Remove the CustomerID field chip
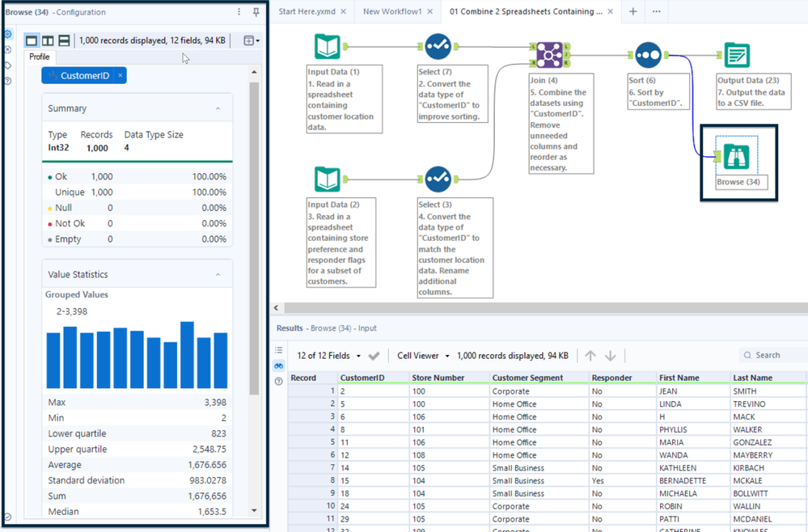Screen dimensions: 808x532 tap(121, 75)
